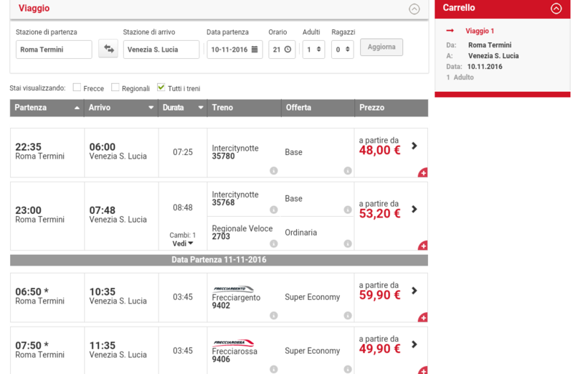Edit the Stazione di partenza field

click(x=54, y=50)
